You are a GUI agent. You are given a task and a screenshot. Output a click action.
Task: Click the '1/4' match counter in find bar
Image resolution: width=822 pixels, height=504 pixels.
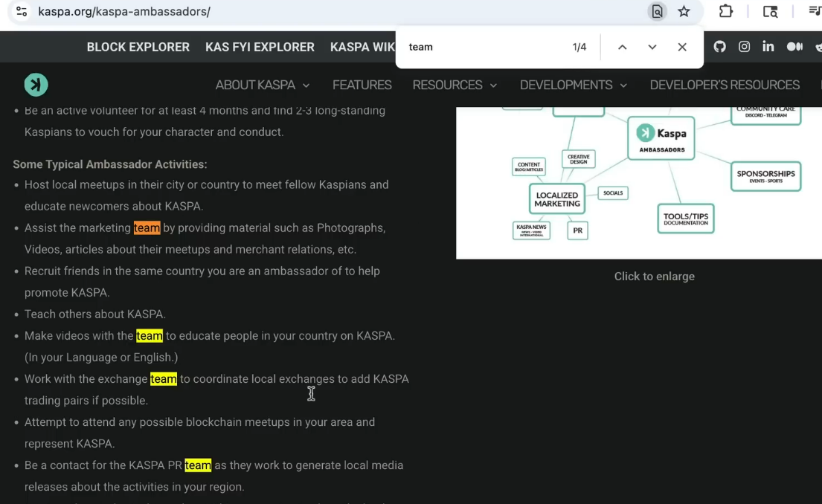579,47
